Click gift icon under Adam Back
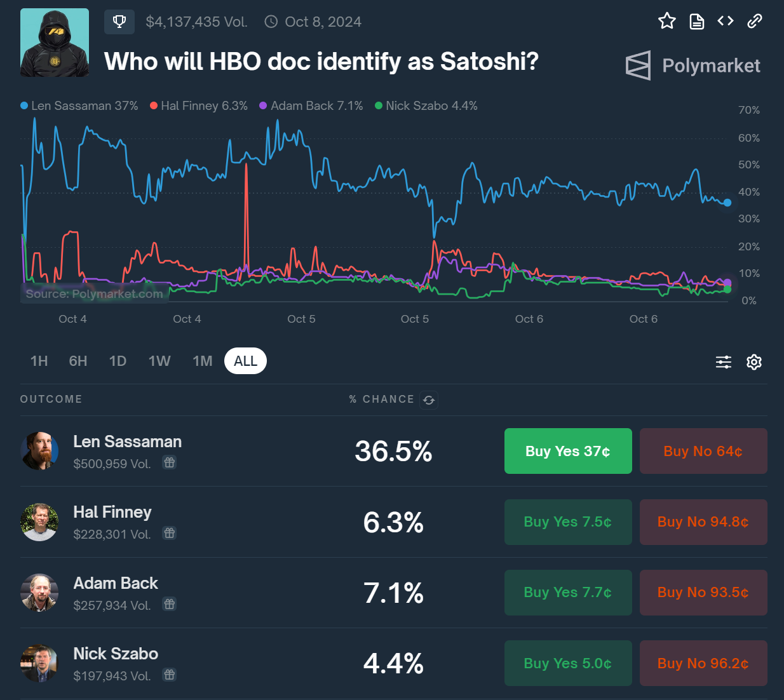Image resolution: width=784 pixels, height=700 pixels. pos(169,603)
